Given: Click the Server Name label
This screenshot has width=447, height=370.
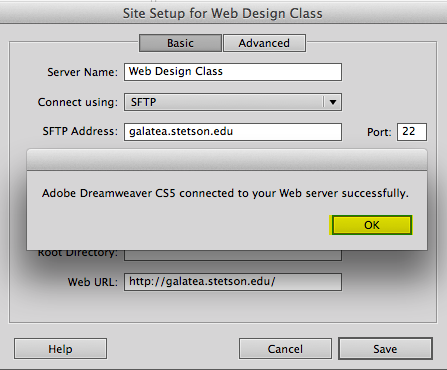Looking at the screenshot, I should tap(82, 72).
